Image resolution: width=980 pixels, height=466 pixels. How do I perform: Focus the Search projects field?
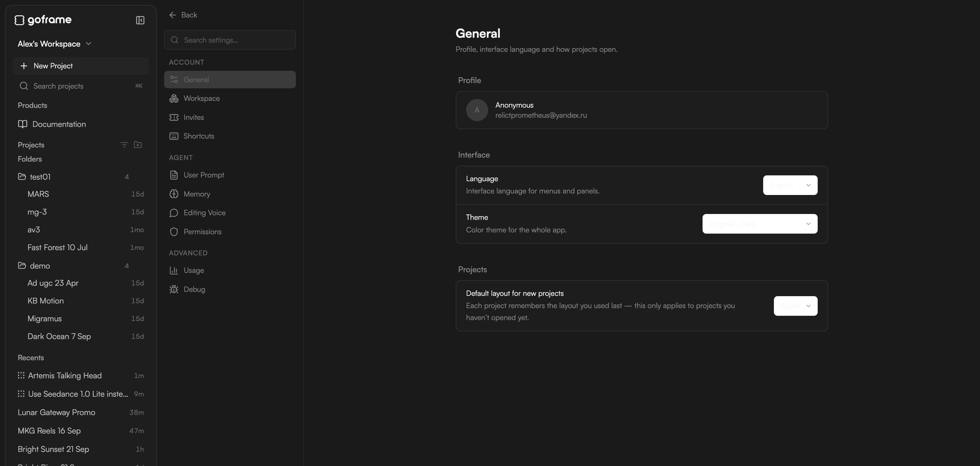[x=81, y=86]
